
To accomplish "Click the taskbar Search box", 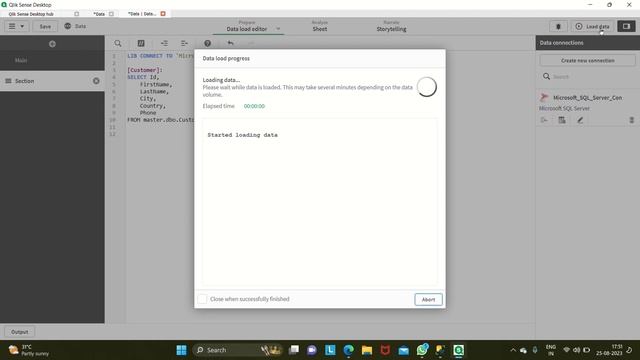I will 237,350.
